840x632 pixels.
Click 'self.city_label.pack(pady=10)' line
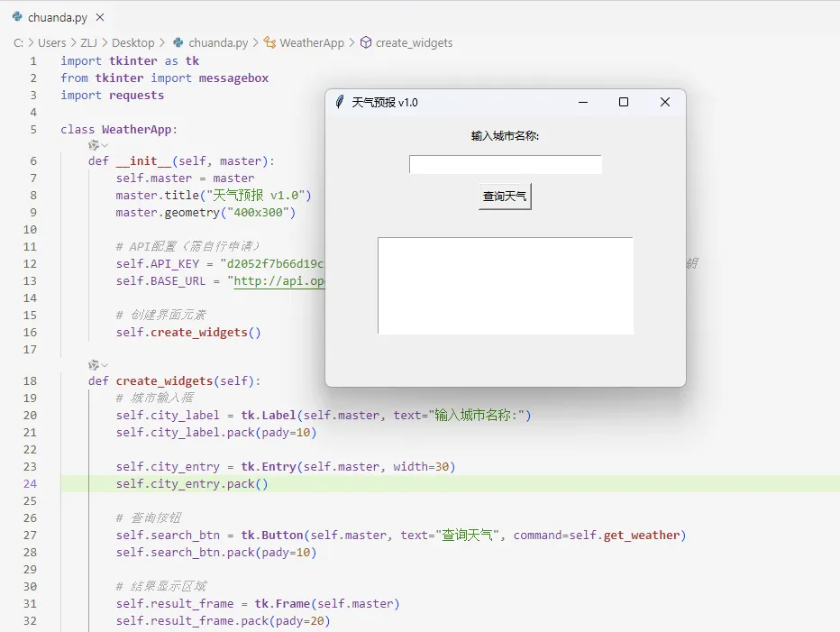pyautogui.click(x=216, y=433)
